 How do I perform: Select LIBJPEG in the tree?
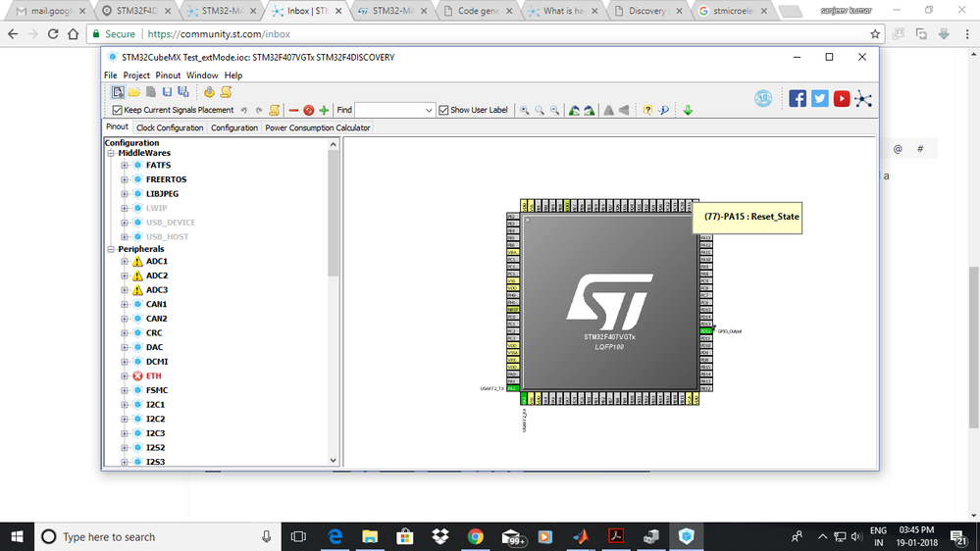pos(162,194)
